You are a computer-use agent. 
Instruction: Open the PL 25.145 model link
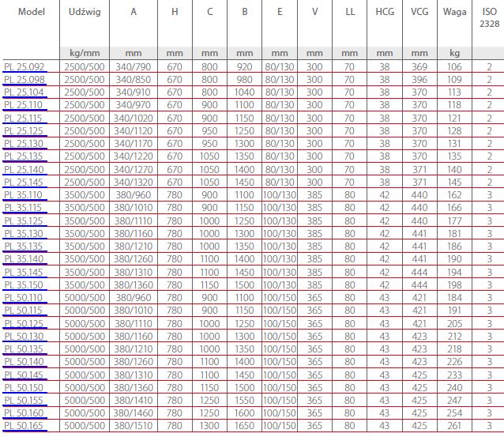pyautogui.click(x=24, y=183)
